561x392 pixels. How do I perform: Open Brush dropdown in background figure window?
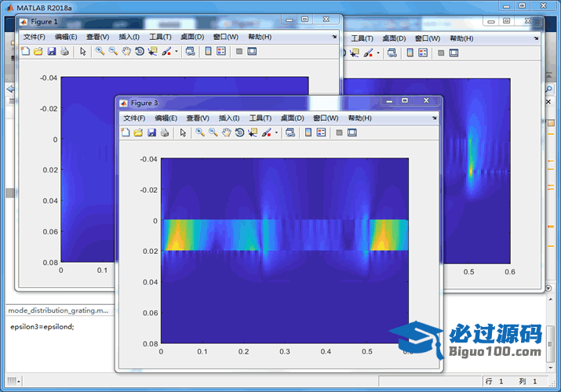coord(378,53)
